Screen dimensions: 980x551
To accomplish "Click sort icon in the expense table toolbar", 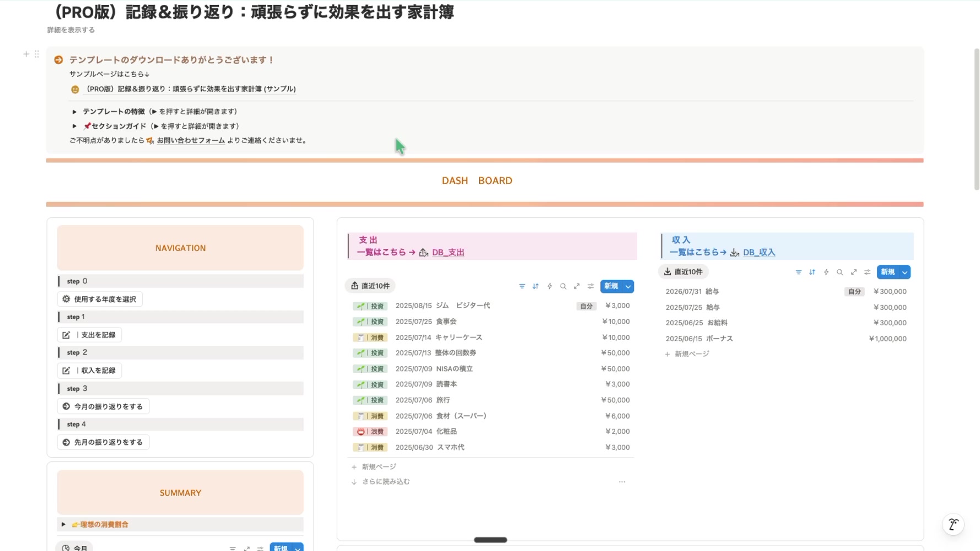I will (535, 286).
